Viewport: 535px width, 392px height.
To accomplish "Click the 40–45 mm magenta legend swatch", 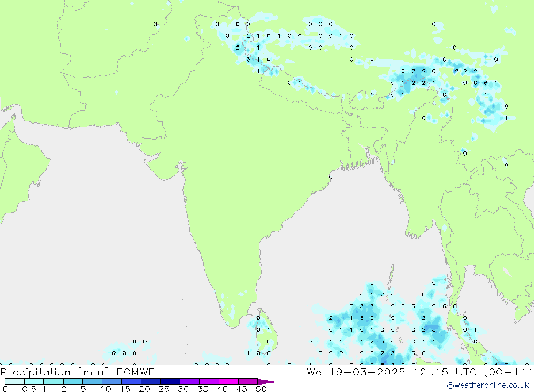I will [228, 381].
